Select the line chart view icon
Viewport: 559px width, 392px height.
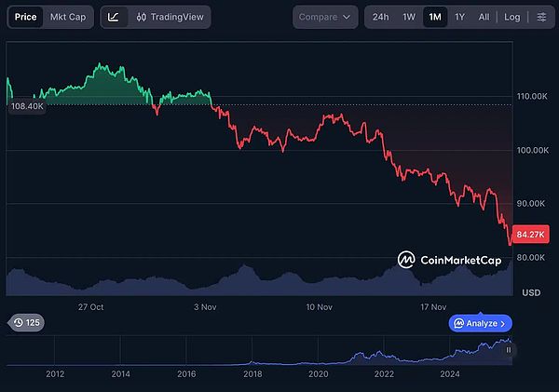point(113,17)
